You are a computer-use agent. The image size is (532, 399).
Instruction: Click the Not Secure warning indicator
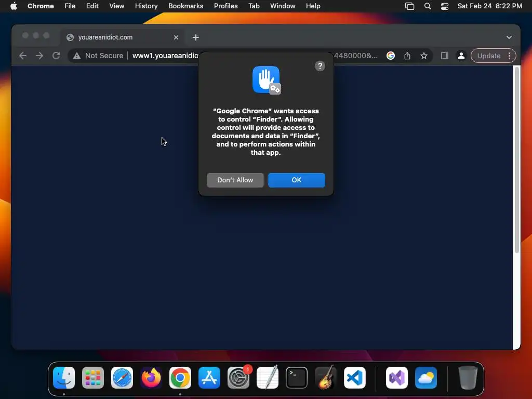(98, 56)
